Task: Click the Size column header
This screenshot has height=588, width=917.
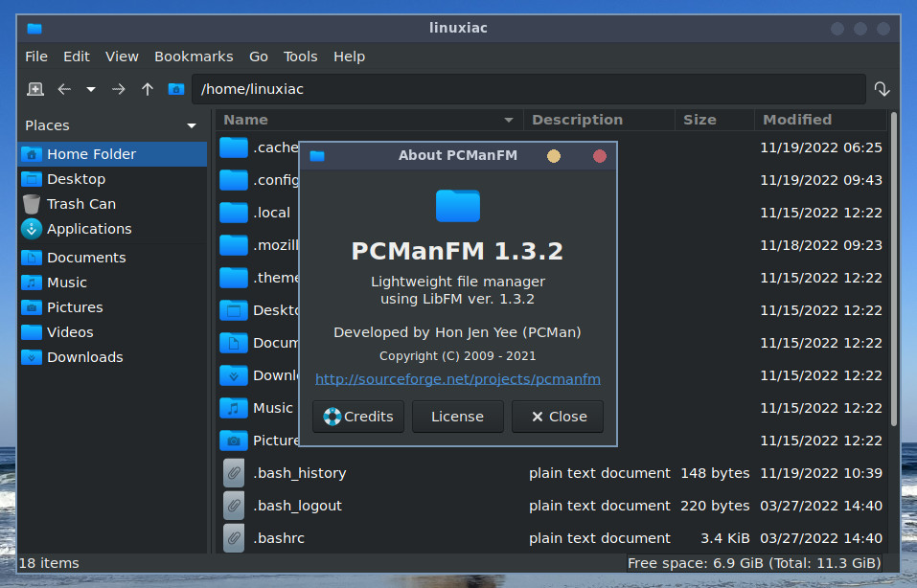Action: coord(715,120)
